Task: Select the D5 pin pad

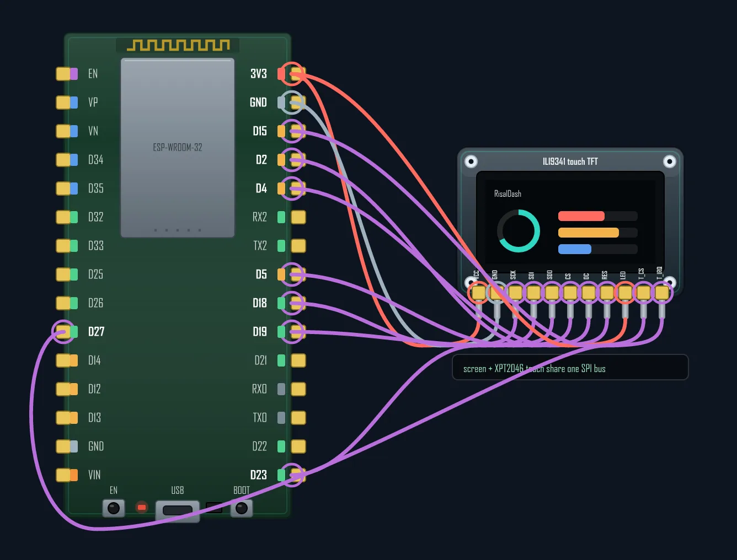Action: coord(298,274)
